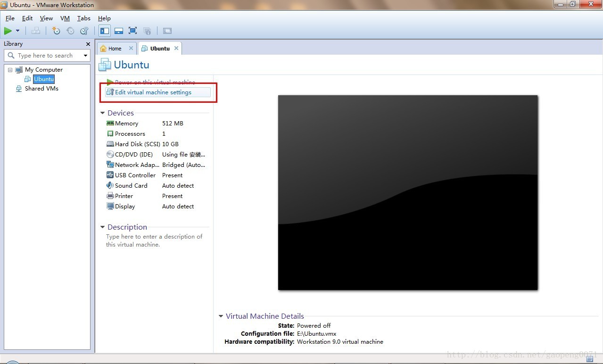This screenshot has width=603, height=364.
Task: Click the Ubuntu VM icon in the page heading
Action: point(105,65)
